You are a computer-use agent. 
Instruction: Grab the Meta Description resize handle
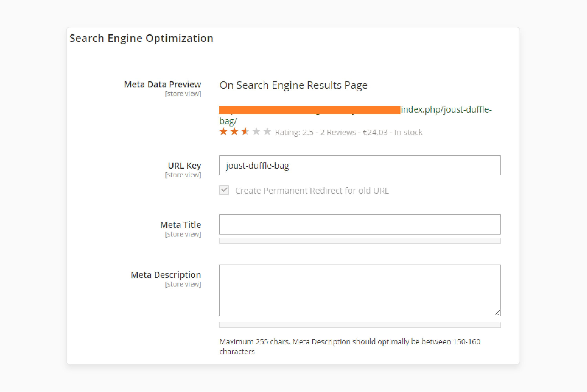pyautogui.click(x=497, y=313)
